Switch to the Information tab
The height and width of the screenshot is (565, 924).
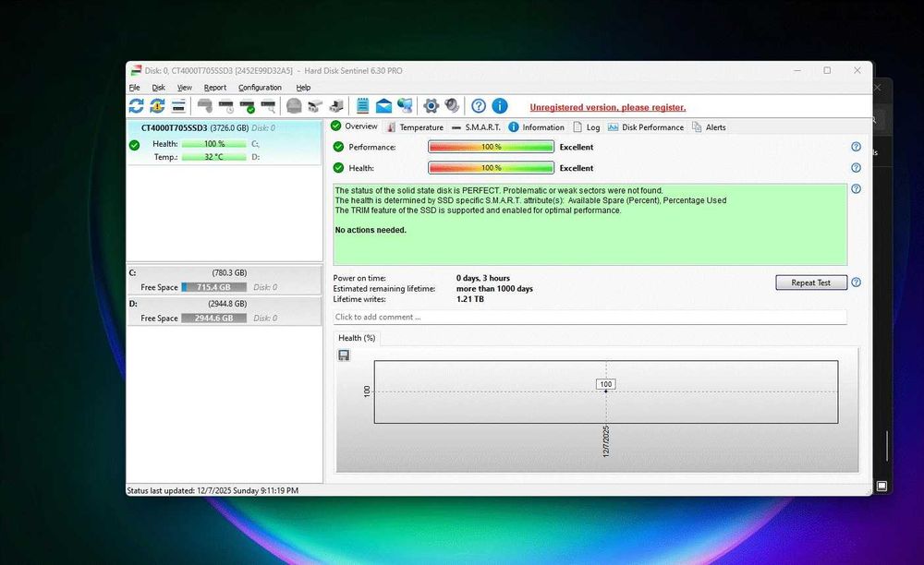coord(536,127)
